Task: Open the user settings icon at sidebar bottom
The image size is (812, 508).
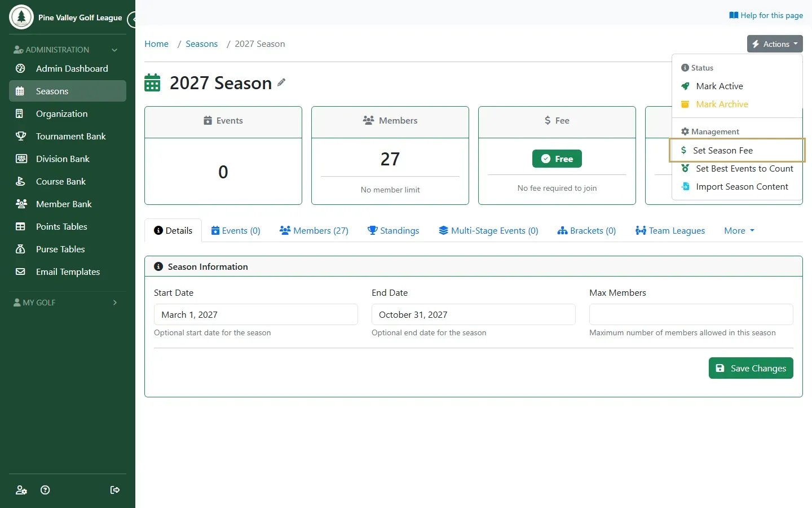Action: (x=21, y=490)
